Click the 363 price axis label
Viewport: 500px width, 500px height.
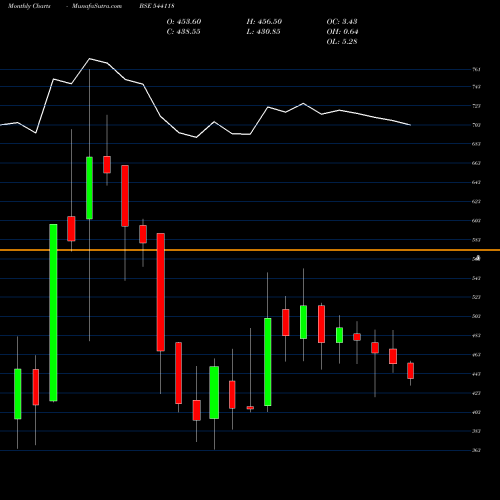coord(476,450)
